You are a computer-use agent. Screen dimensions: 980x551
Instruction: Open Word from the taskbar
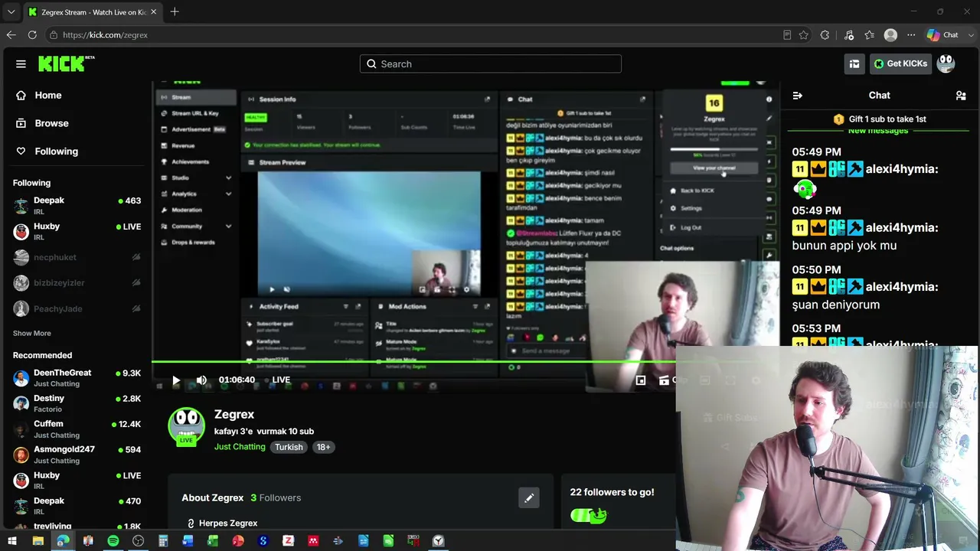click(x=188, y=541)
